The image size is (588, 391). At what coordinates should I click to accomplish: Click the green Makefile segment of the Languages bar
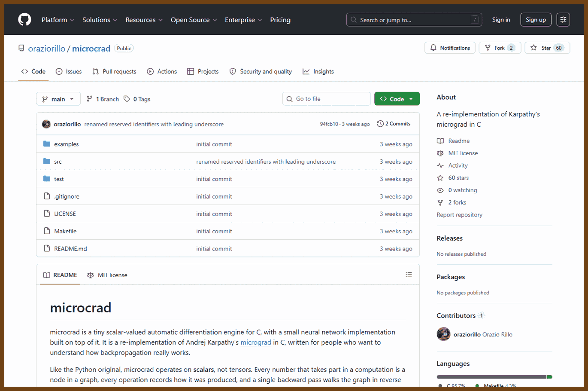(550, 377)
